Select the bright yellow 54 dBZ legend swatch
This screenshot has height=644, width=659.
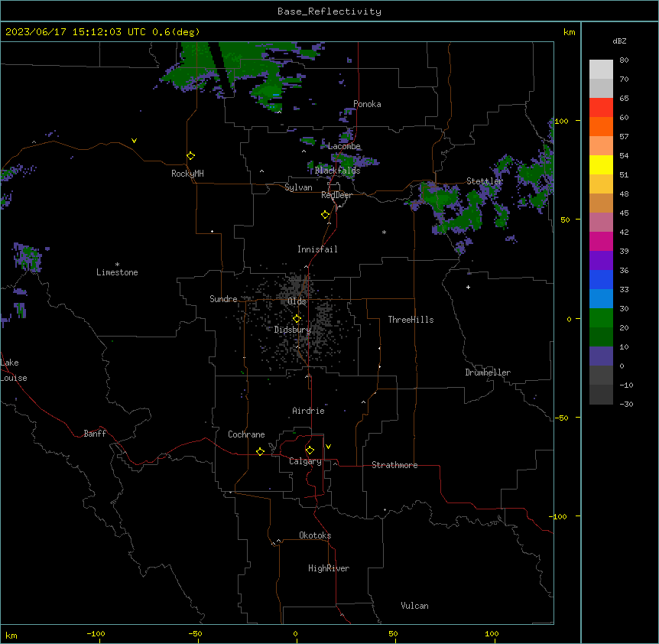click(601, 164)
